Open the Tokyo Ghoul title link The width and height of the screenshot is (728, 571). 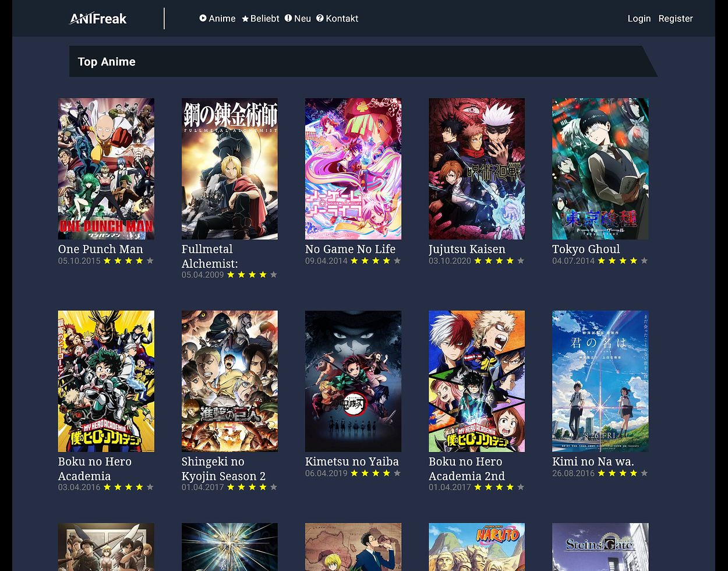click(x=586, y=249)
